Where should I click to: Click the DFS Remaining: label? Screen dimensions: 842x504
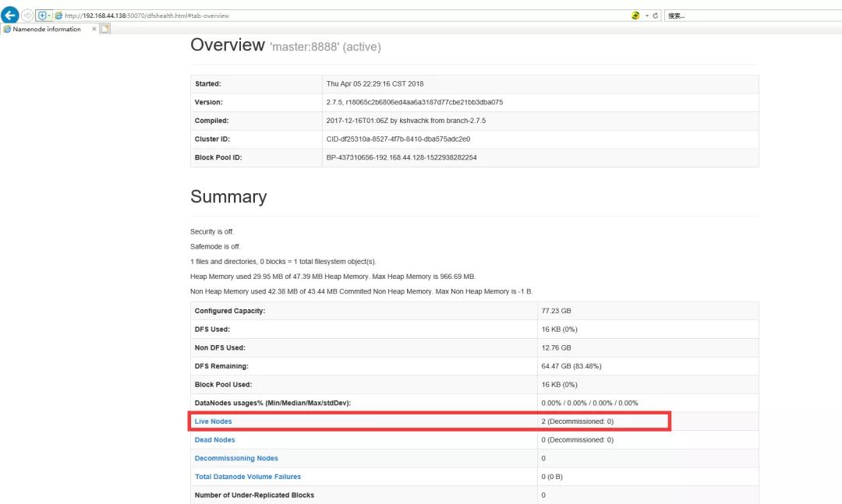[x=221, y=366]
